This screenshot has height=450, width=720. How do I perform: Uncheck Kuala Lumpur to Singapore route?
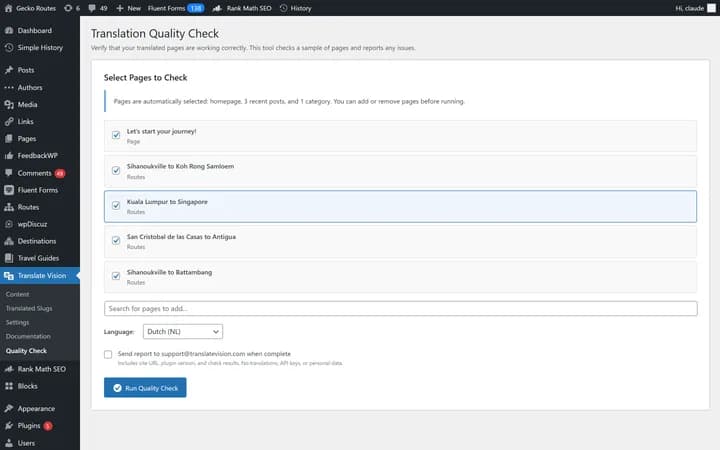116,205
